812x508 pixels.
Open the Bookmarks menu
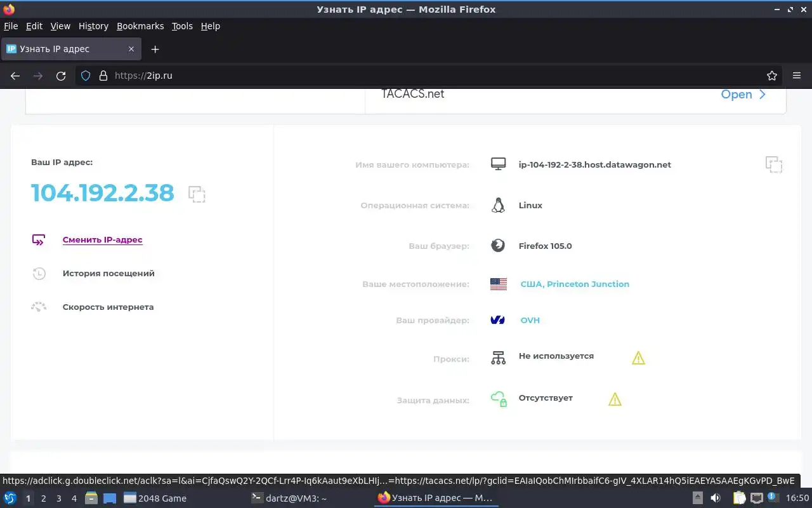[x=140, y=26]
